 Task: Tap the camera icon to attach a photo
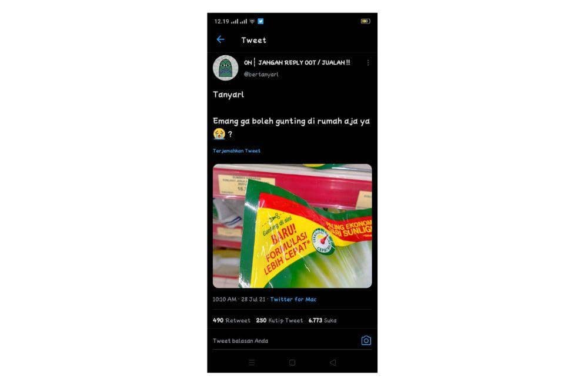pyautogui.click(x=366, y=340)
